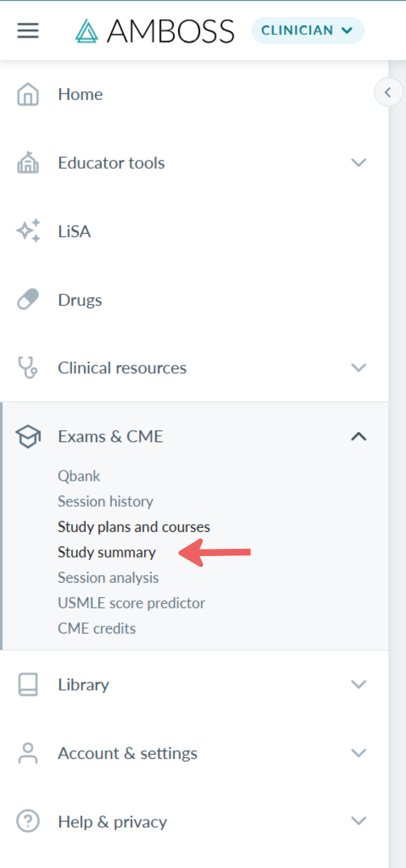Collapse the Exams & CME section chevron
The image size is (406, 868).
click(358, 436)
